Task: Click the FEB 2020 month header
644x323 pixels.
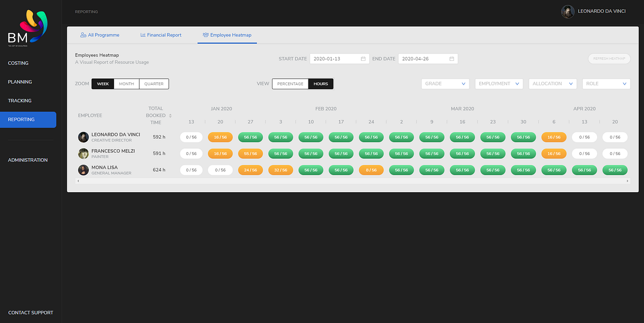Action: tap(326, 109)
